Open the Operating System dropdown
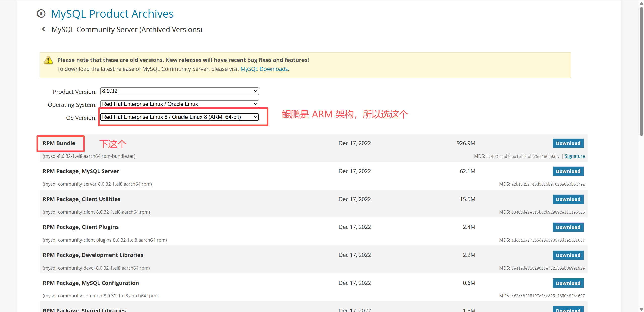Viewport: 644px width, 312px height. coord(179,104)
